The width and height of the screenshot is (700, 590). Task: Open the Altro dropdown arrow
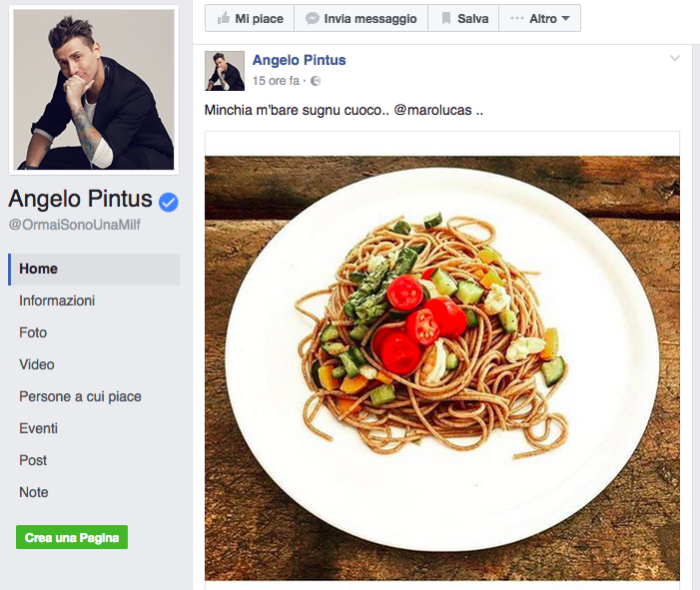565,19
